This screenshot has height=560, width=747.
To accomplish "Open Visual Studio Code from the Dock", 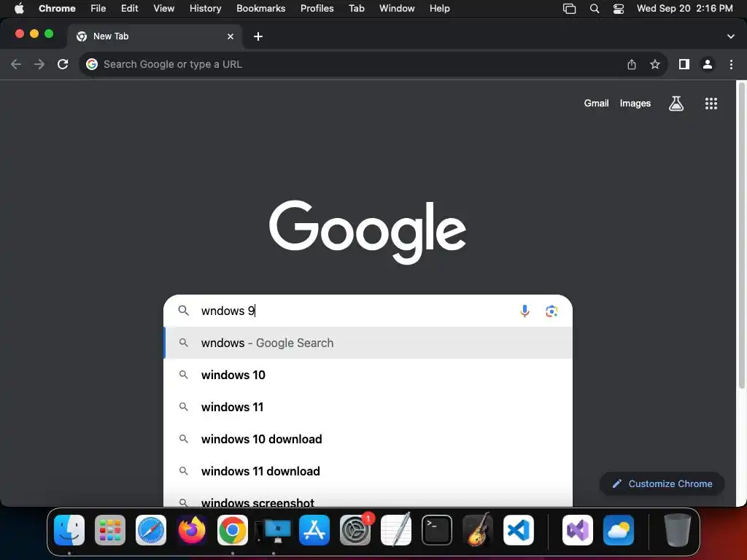I will 519,530.
